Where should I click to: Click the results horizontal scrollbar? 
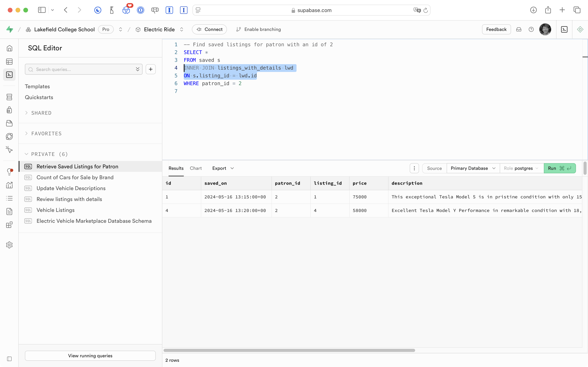tap(289, 350)
